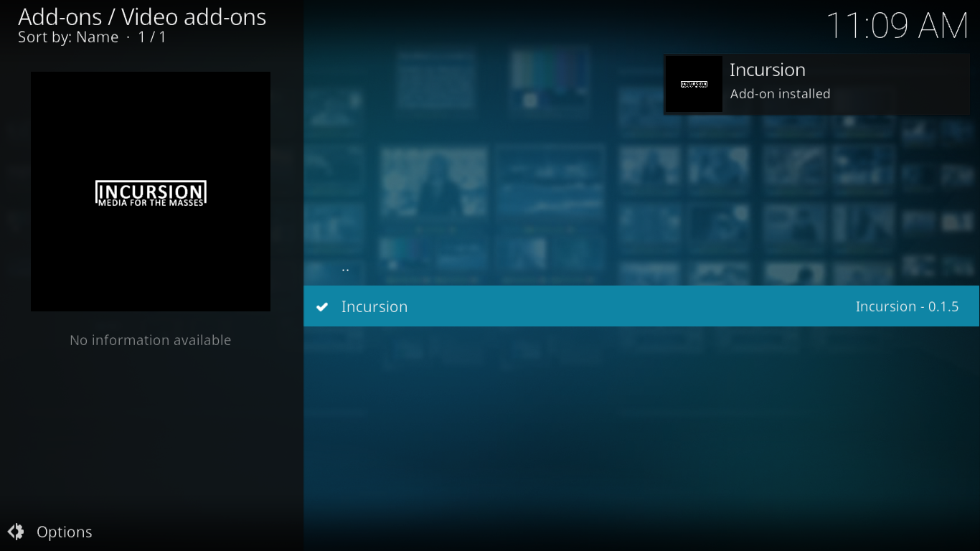Click the 'Sort by: Name' label
This screenshot has width=980, height=551.
point(68,37)
